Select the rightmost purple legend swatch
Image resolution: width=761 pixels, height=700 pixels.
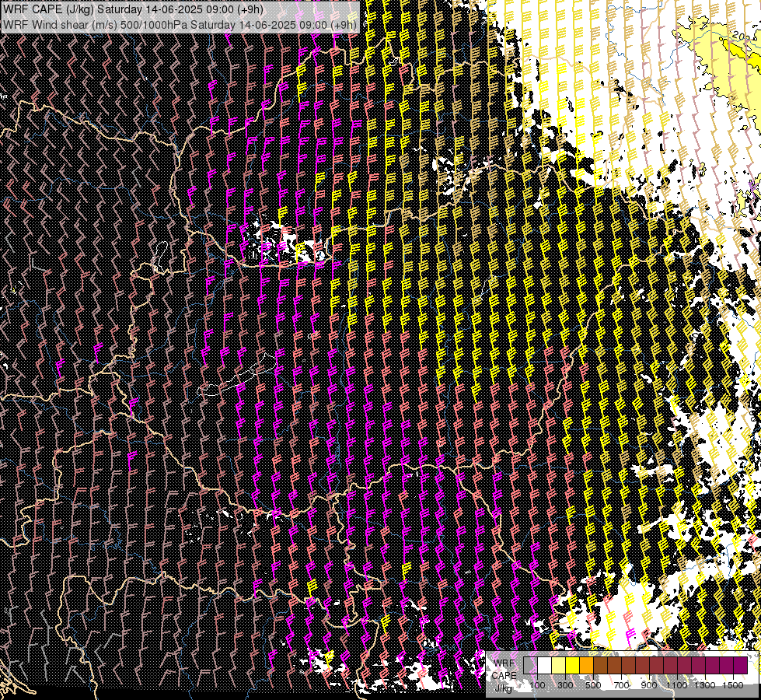[x=741, y=665]
